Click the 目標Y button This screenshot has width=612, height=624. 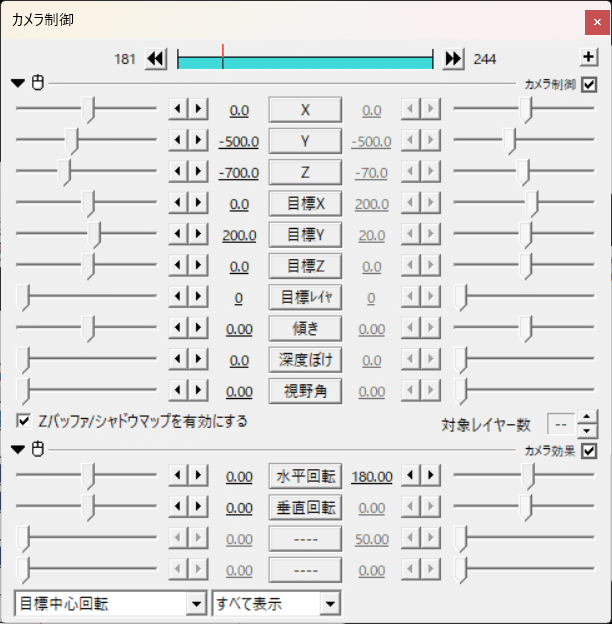[305, 234]
